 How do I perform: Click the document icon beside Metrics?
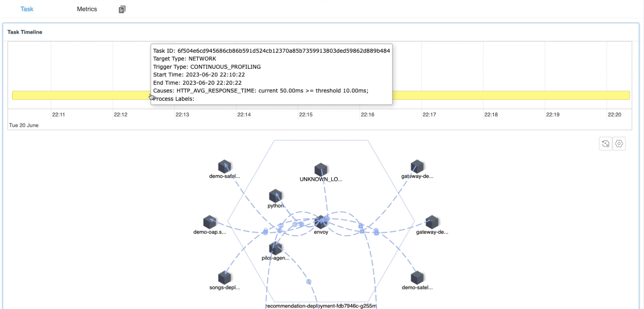122,9
